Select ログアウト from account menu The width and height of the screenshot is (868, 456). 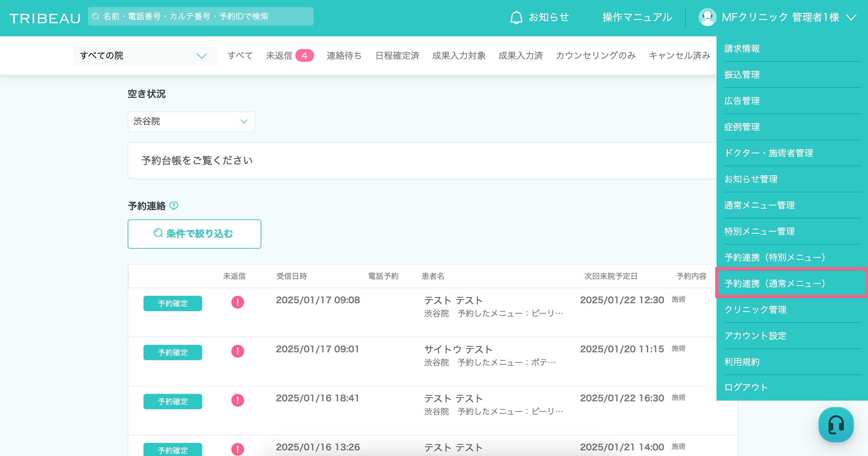[746, 387]
